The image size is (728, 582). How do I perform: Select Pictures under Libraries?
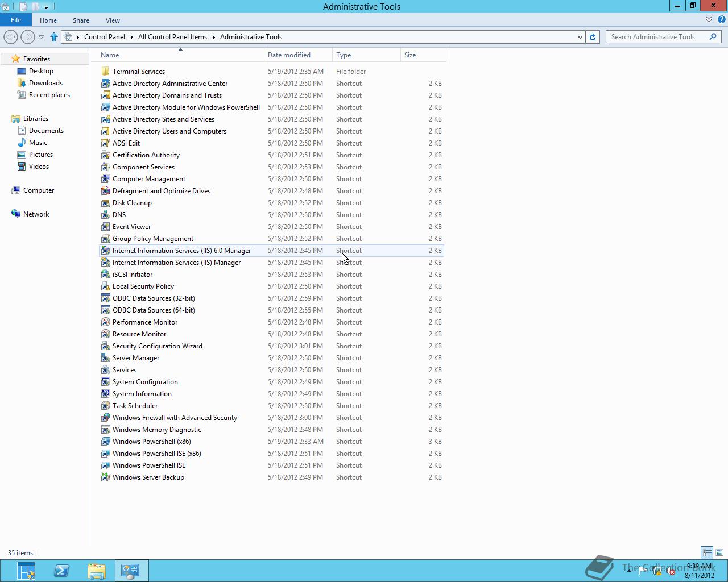(41, 155)
